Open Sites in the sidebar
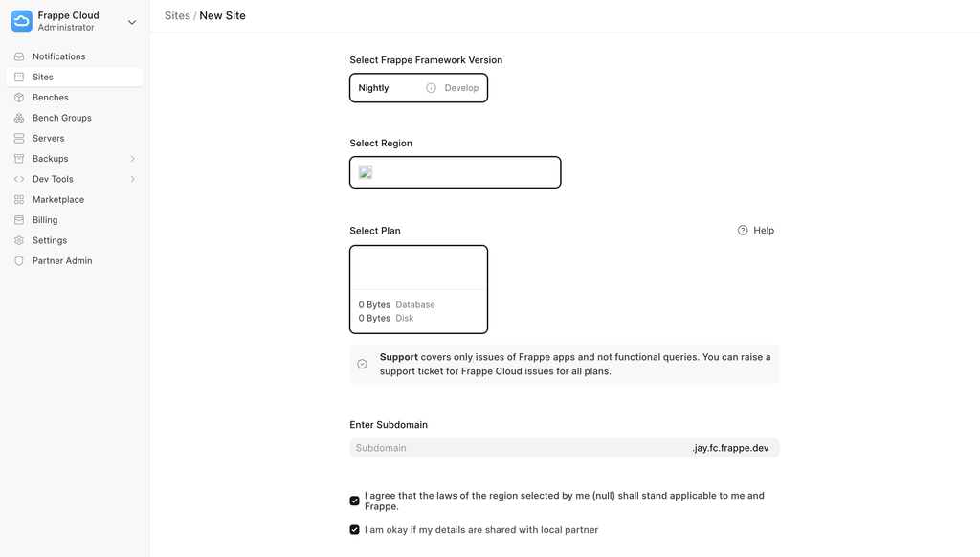Viewport: 980px width, 557px height. 43,77
